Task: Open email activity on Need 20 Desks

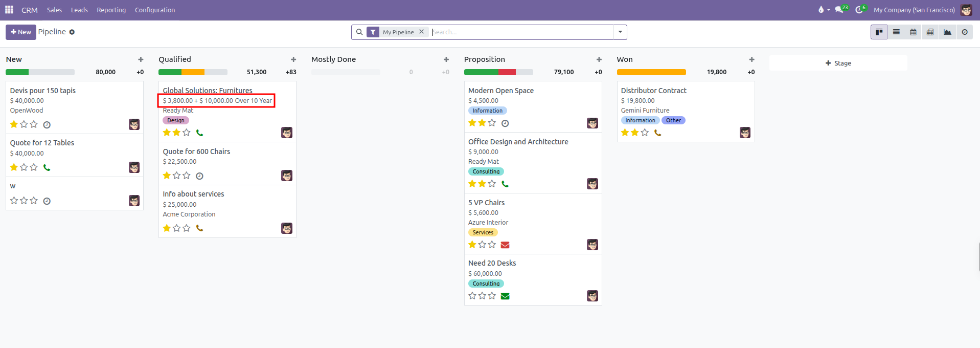Action: (x=505, y=296)
